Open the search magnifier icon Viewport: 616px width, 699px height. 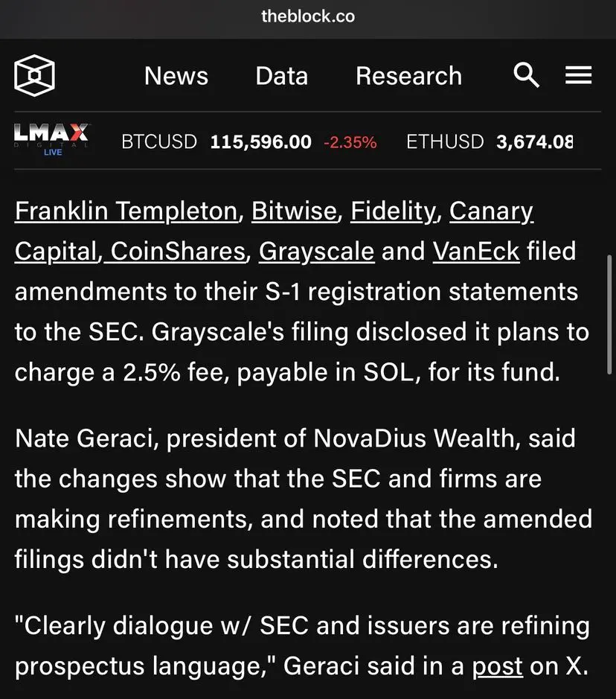point(526,75)
